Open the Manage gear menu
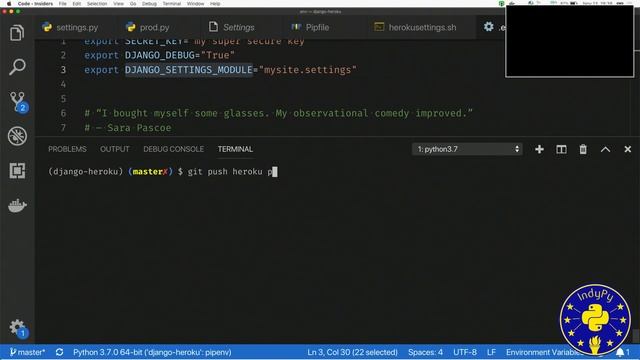Viewport: 640px width, 360px height. tap(18, 328)
